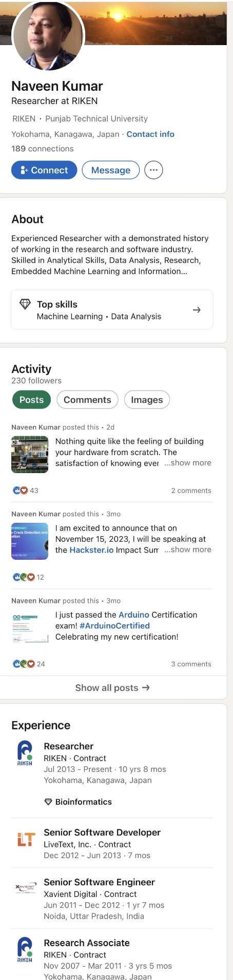
Task: Click the RIKEN logo beside Research Associate
Action: coord(25,950)
